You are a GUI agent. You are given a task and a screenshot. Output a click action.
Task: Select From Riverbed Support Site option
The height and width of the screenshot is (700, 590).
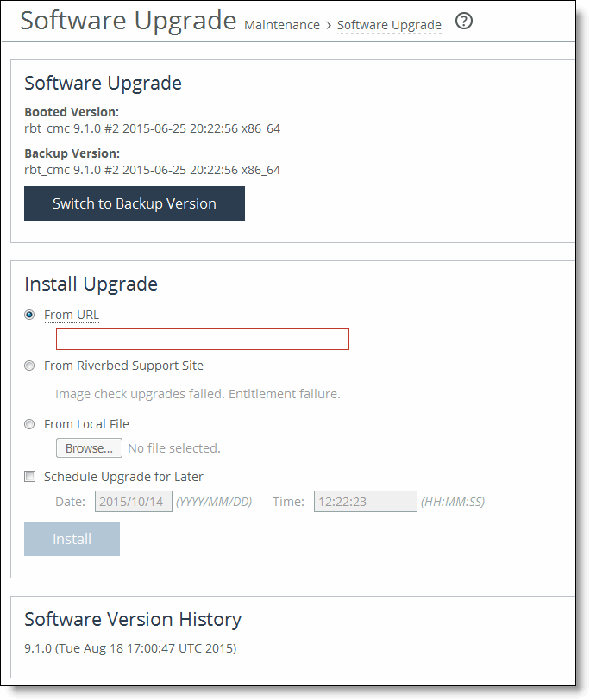(x=29, y=366)
